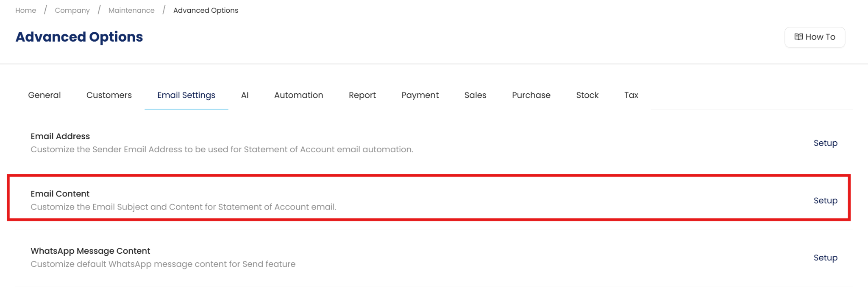Click Setup for WhatsApp Message Content

click(x=825, y=258)
